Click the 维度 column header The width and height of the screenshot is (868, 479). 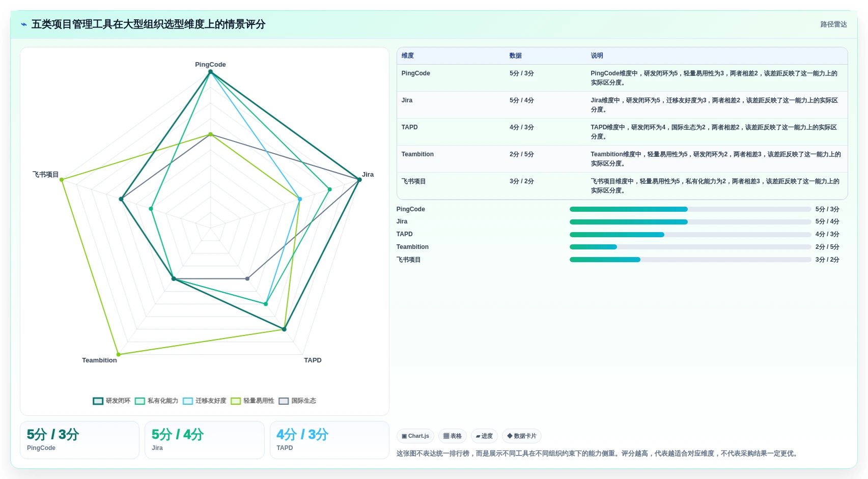408,56
